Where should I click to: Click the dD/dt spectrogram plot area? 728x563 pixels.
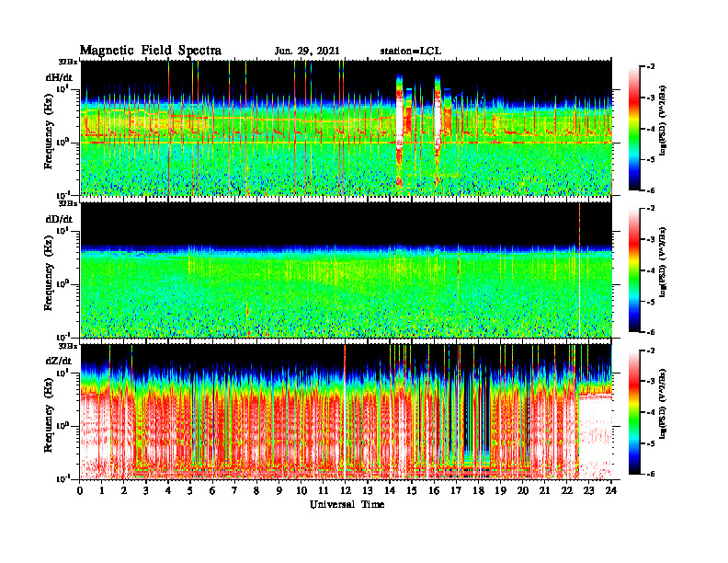point(346,270)
